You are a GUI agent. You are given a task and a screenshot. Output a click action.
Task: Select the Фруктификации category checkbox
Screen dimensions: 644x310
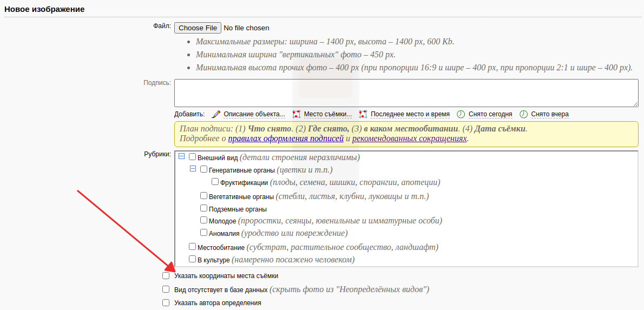coord(215,182)
